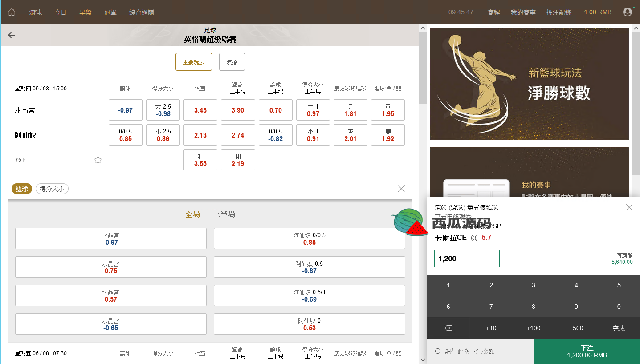This screenshot has width=640, height=364.
Task: Add +10 to stake
Action: tap(491, 328)
